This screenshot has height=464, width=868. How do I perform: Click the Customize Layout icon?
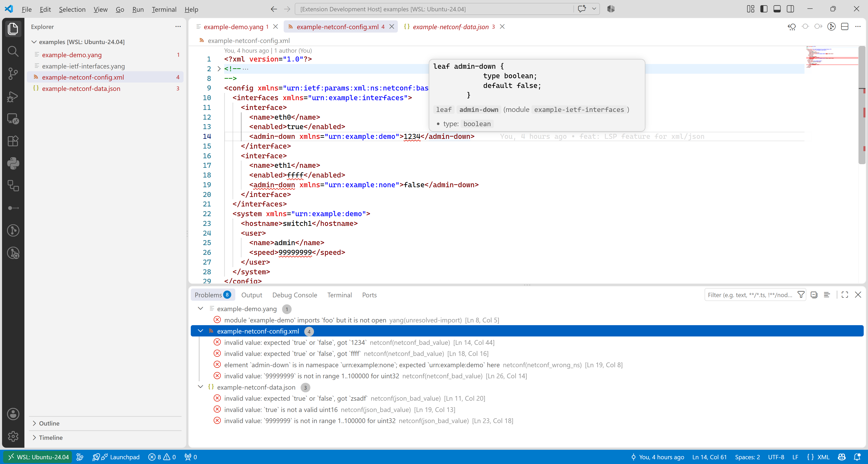(x=750, y=9)
